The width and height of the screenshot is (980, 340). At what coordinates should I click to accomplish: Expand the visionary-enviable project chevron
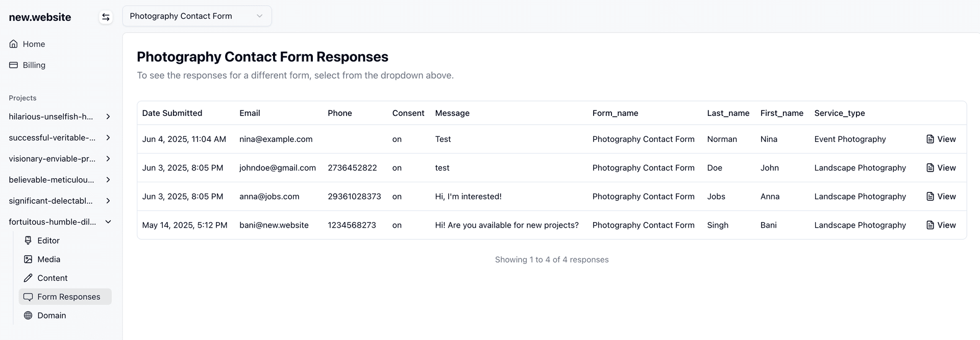(108, 159)
